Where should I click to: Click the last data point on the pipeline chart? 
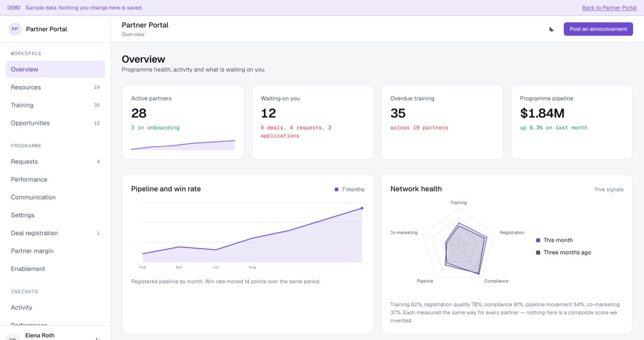click(x=362, y=208)
